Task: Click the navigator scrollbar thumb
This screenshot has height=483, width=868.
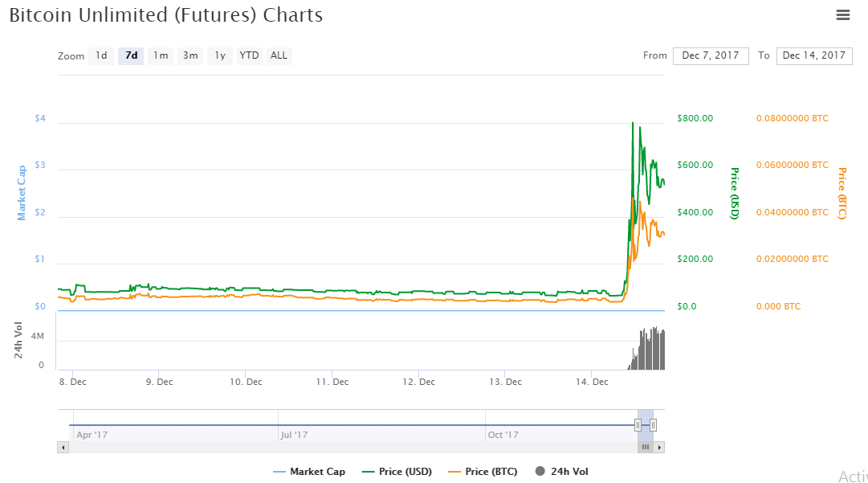Action: [646, 448]
